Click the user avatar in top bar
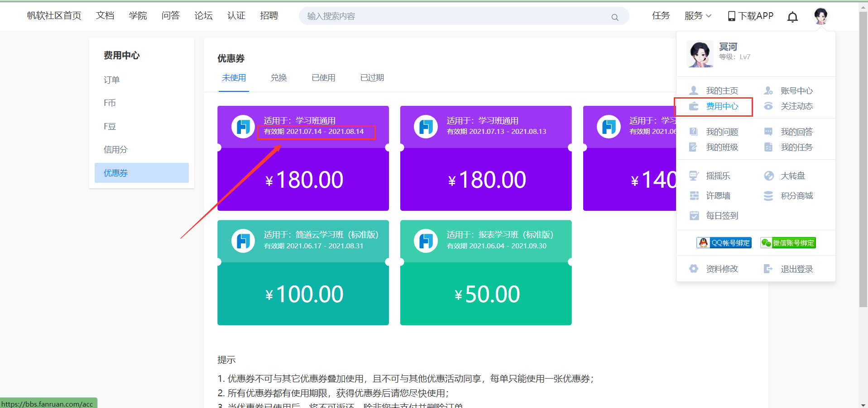This screenshot has height=408, width=868. pyautogui.click(x=820, y=16)
